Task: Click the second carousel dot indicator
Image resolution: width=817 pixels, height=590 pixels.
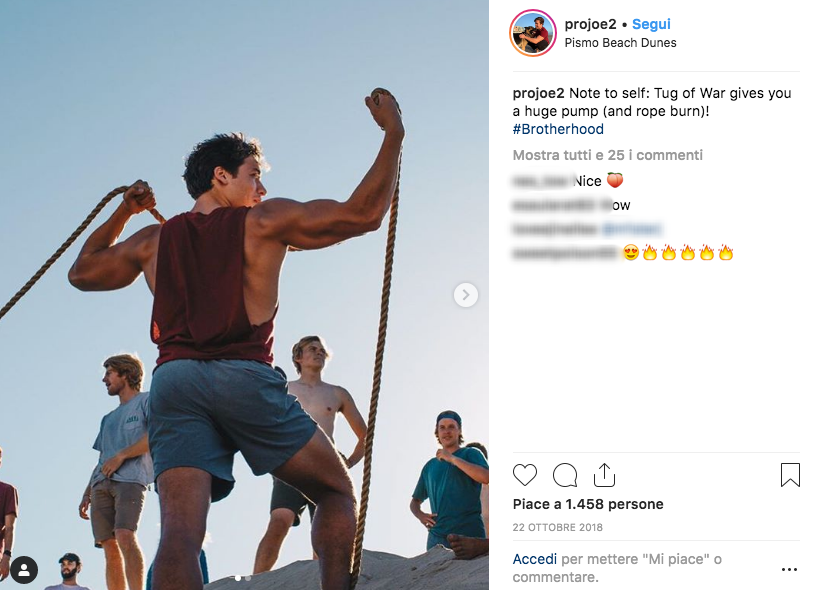Action: [x=248, y=578]
